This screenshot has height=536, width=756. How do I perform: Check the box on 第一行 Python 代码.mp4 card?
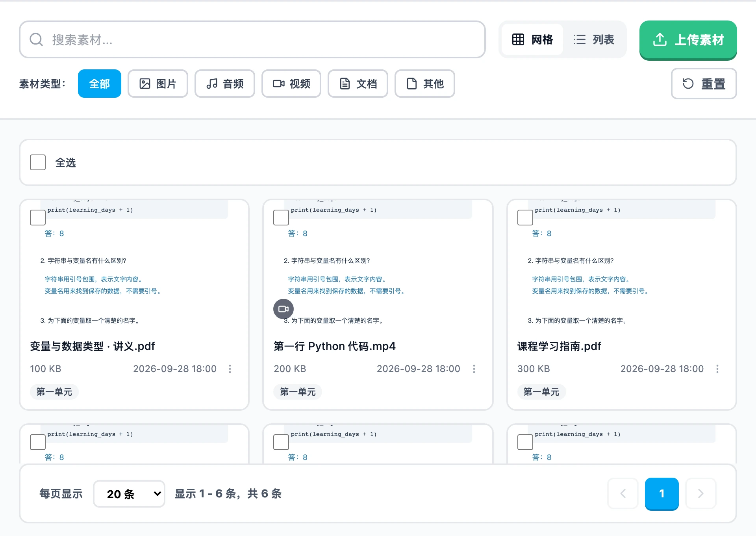click(281, 218)
